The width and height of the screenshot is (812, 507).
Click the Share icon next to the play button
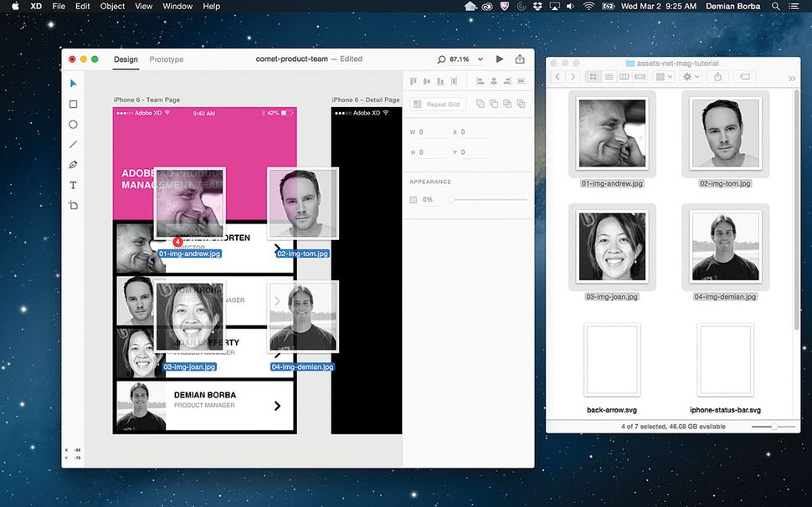point(520,59)
